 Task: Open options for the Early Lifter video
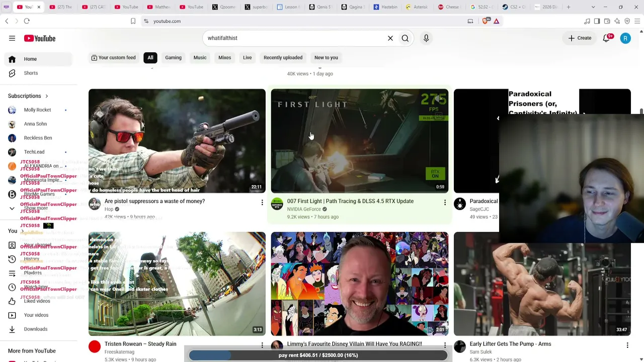point(627,345)
